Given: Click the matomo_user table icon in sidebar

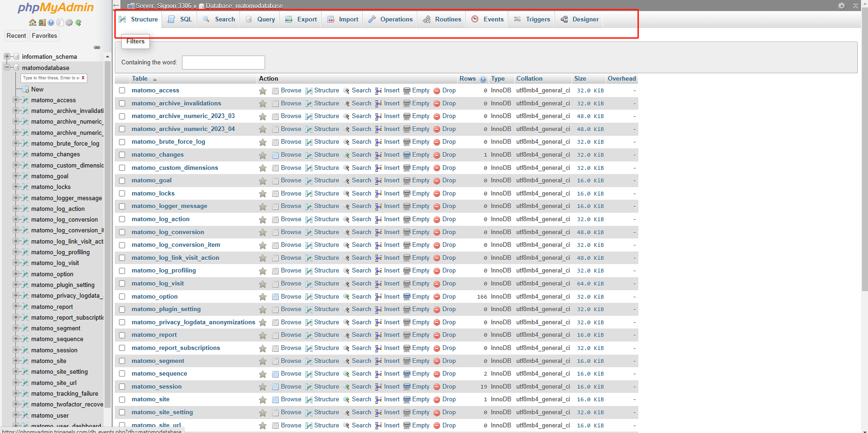Looking at the screenshot, I should [x=26, y=415].
